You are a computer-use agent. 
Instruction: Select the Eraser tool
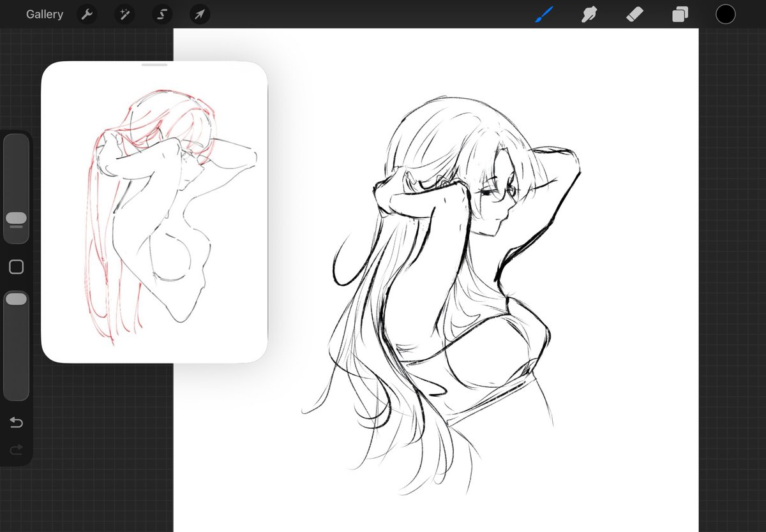coord(635,14)
